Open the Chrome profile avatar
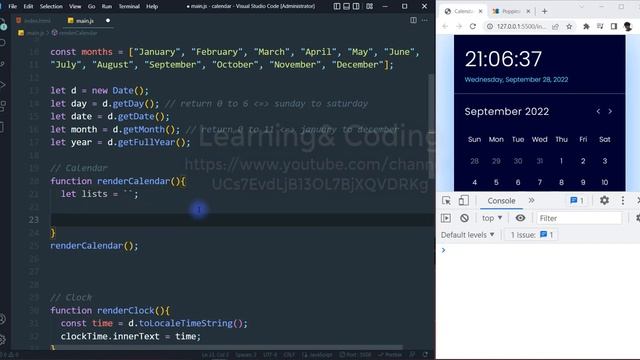Screen dimensions: 640x360 click(628, 26)
